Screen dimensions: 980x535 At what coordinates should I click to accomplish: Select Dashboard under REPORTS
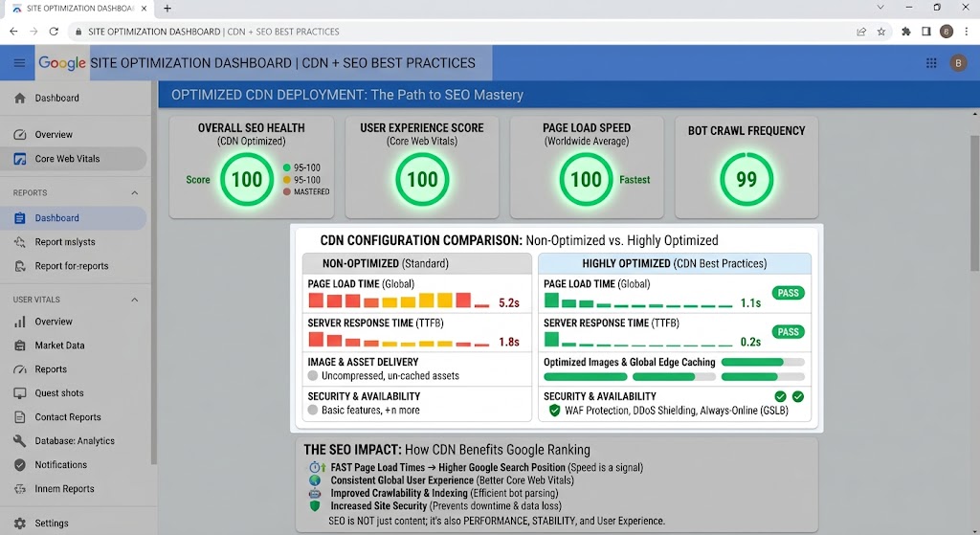[x=74, y=218]
